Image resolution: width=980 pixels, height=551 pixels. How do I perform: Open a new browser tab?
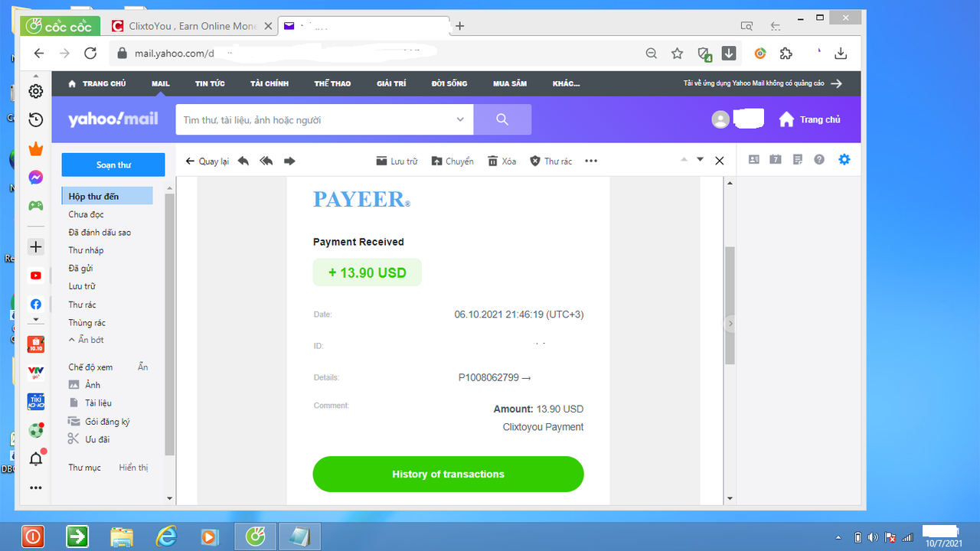(x=459, y=26)
